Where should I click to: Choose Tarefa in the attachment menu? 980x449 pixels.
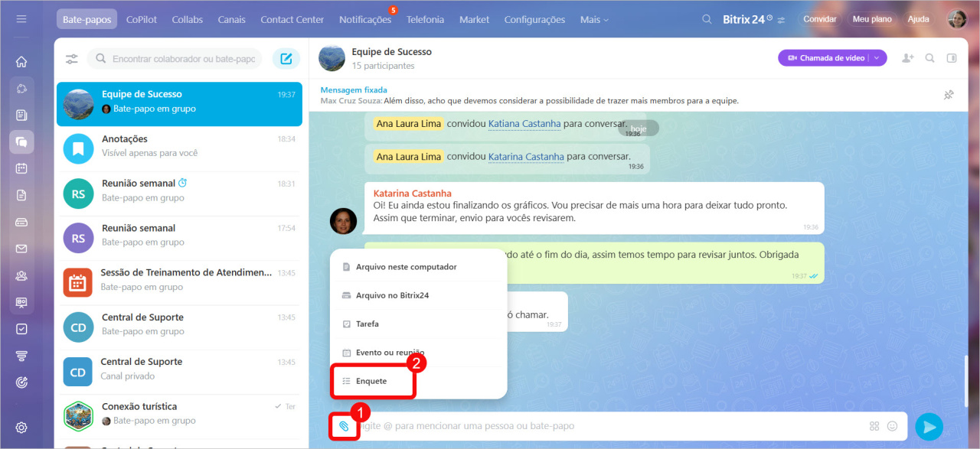367,324
